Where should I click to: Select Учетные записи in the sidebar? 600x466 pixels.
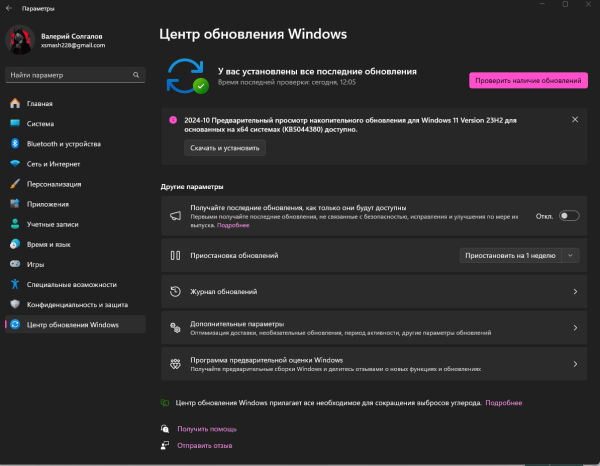pyautogui.click(x=54, y=224)
